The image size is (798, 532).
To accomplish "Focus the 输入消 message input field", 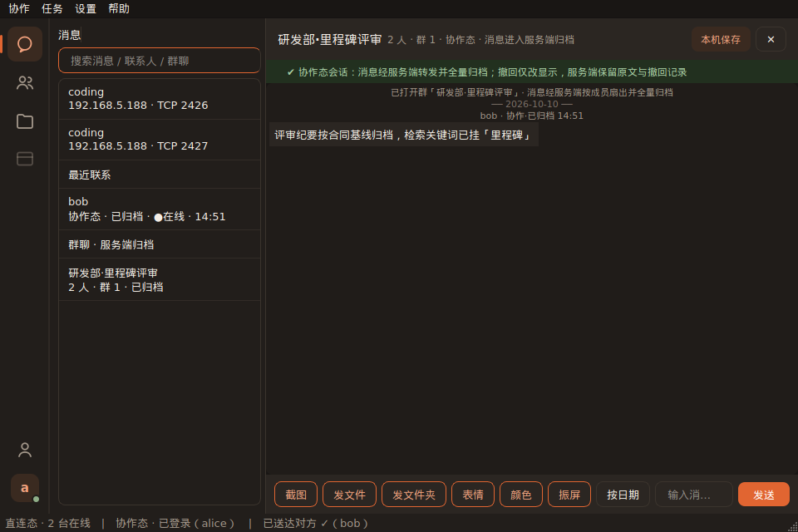I will 693,495.
